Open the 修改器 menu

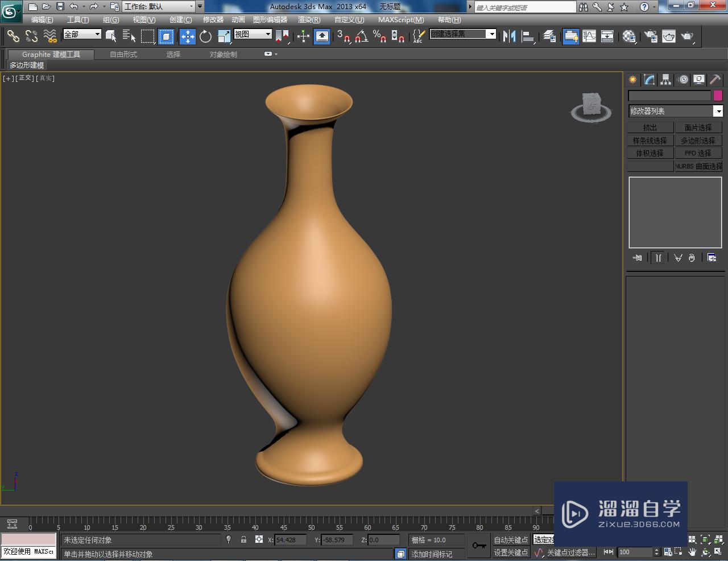pyautogui.click(x=213, y=20)
